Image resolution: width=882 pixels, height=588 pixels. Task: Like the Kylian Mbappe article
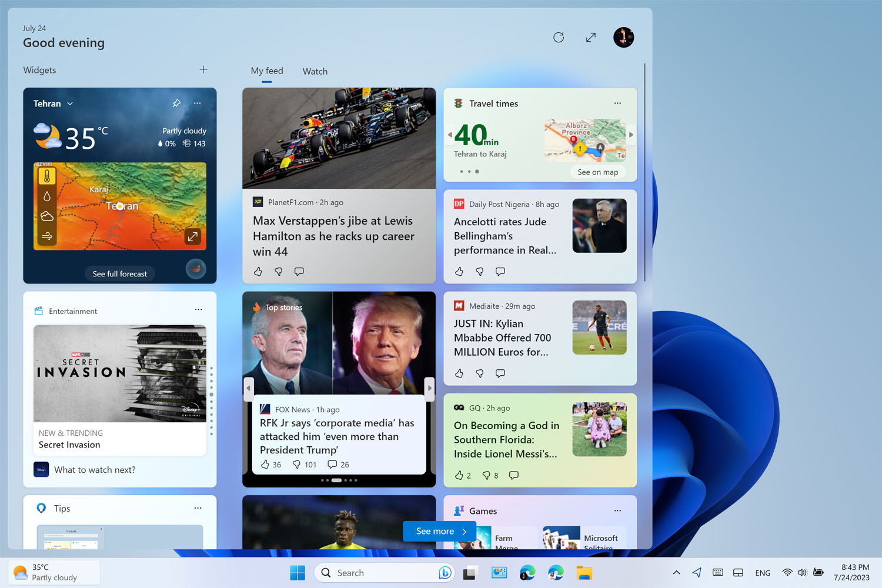pos(459,373)
